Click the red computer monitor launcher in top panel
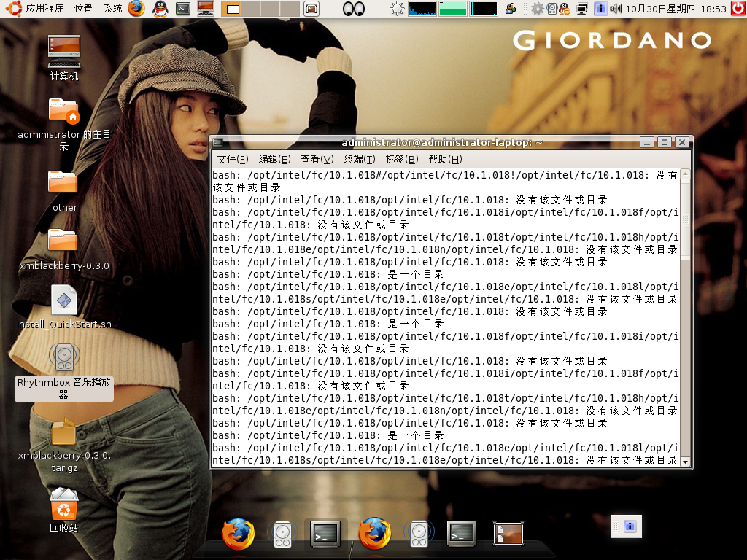Viewport: 747px width, 560px height. (206, 9)
